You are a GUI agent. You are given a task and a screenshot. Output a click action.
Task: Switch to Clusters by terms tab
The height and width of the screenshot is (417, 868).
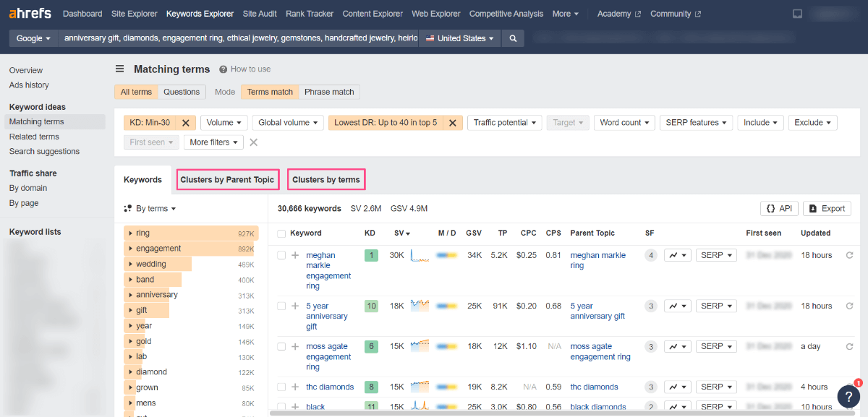(326, 180)
